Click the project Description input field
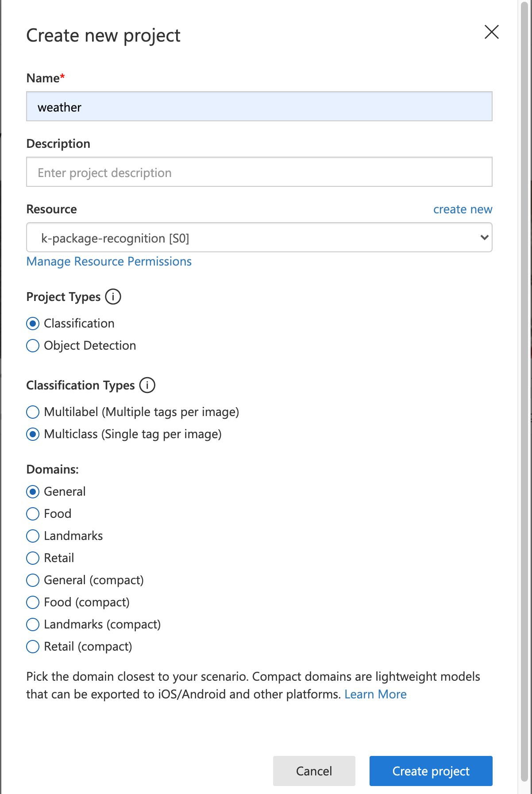532x794 pixels. [259, 172]
